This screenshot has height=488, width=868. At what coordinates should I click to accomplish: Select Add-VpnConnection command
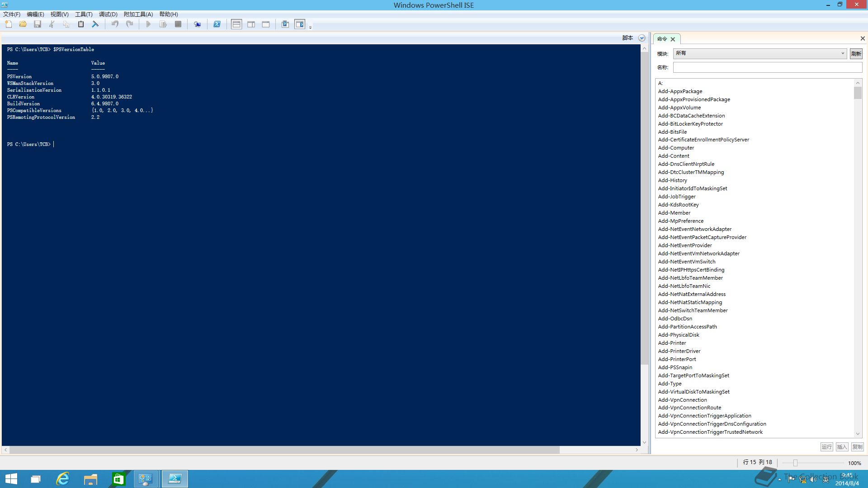click(682, 400)
